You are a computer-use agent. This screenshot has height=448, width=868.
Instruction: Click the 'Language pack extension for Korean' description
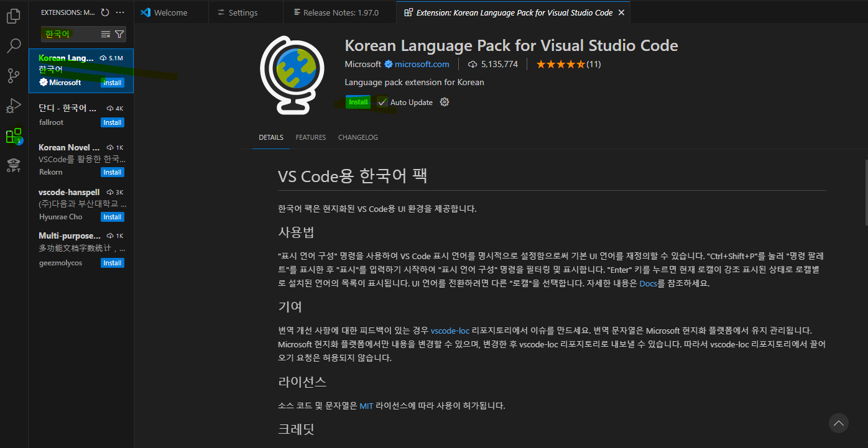click(414, 82)
